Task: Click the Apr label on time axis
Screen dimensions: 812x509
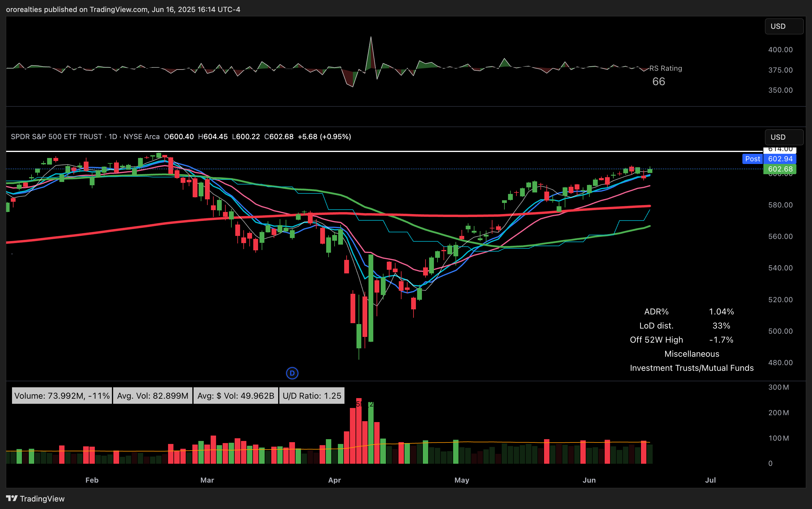Action: [334, 480]
